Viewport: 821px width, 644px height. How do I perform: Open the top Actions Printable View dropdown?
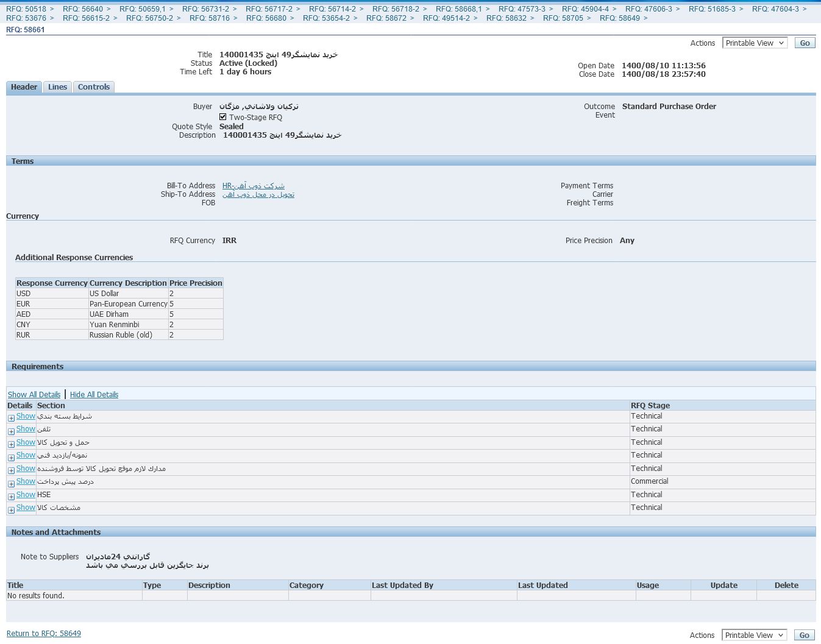[x=755, y=43]
